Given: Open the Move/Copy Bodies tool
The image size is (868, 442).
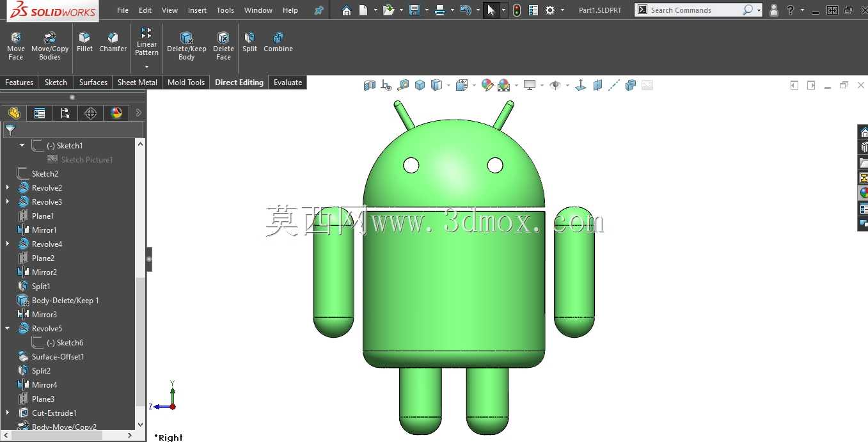Looking at the screenshot, I should [x=50, y=46].
